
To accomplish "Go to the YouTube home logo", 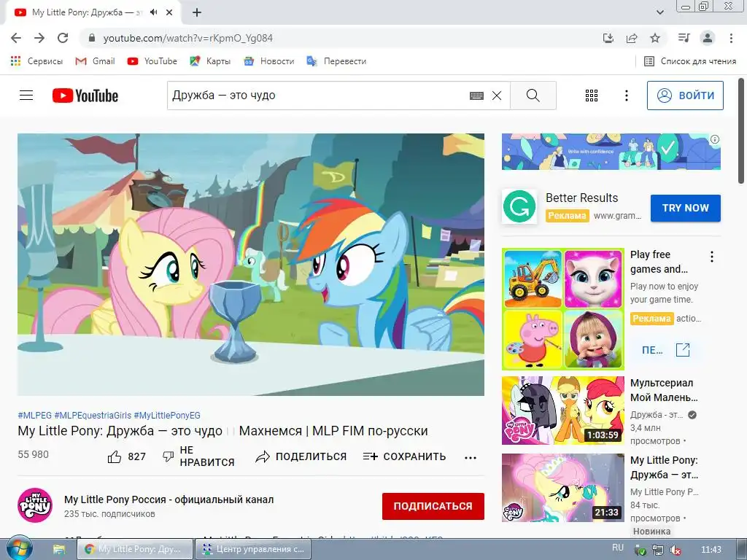I will (85, 96).
